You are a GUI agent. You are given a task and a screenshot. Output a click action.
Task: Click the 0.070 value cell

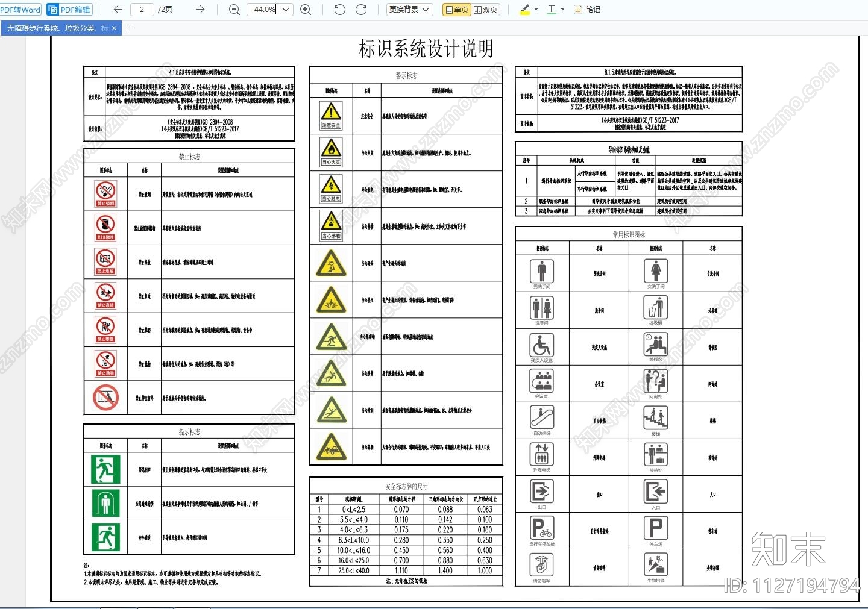pyautogui.click(x=401, y=510)
